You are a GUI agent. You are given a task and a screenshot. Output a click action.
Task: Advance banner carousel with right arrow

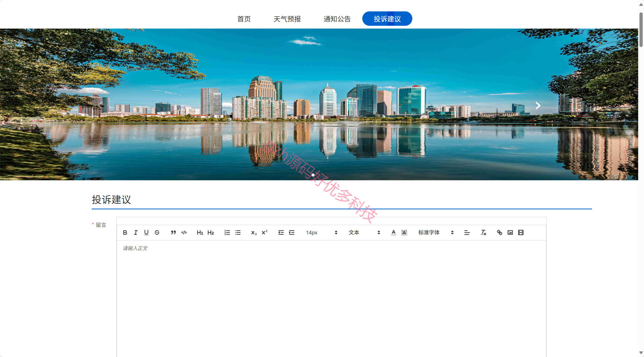[x=538, y=105]
